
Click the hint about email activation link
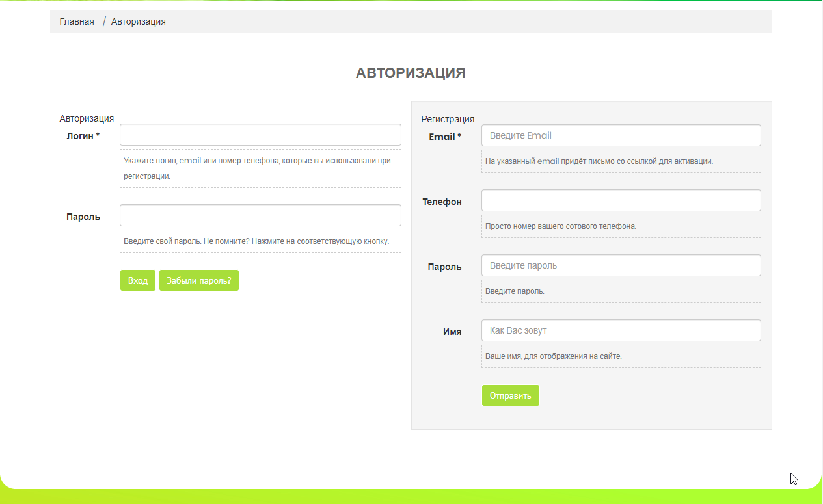tap(599, 161)
